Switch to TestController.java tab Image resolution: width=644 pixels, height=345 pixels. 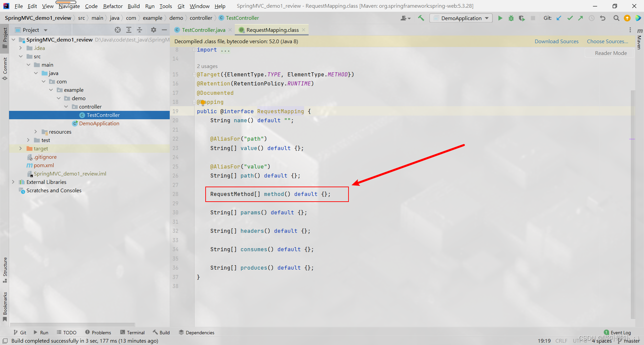click(x=203, y=30)
